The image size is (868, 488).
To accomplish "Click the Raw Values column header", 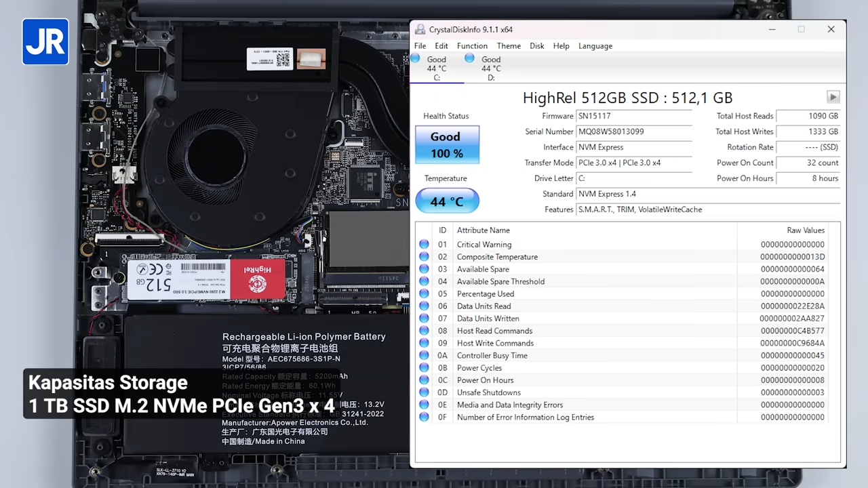I will (x=805, y=230).
